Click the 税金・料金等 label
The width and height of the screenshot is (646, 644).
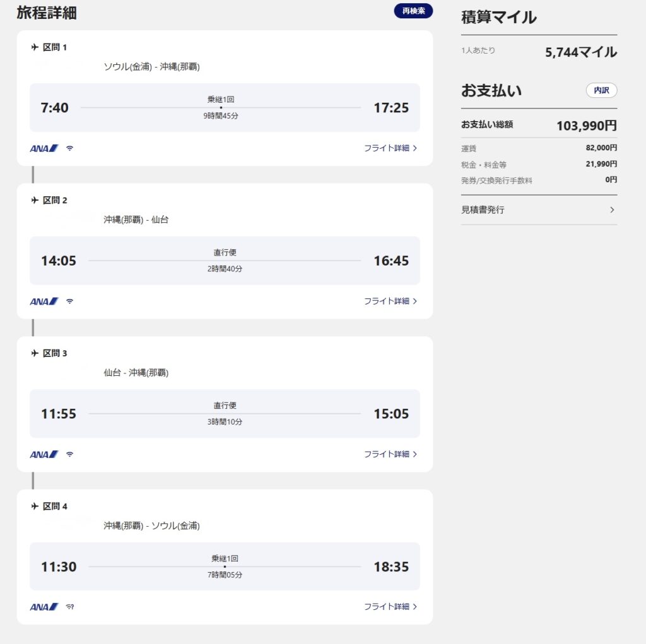tap(484, 165)
